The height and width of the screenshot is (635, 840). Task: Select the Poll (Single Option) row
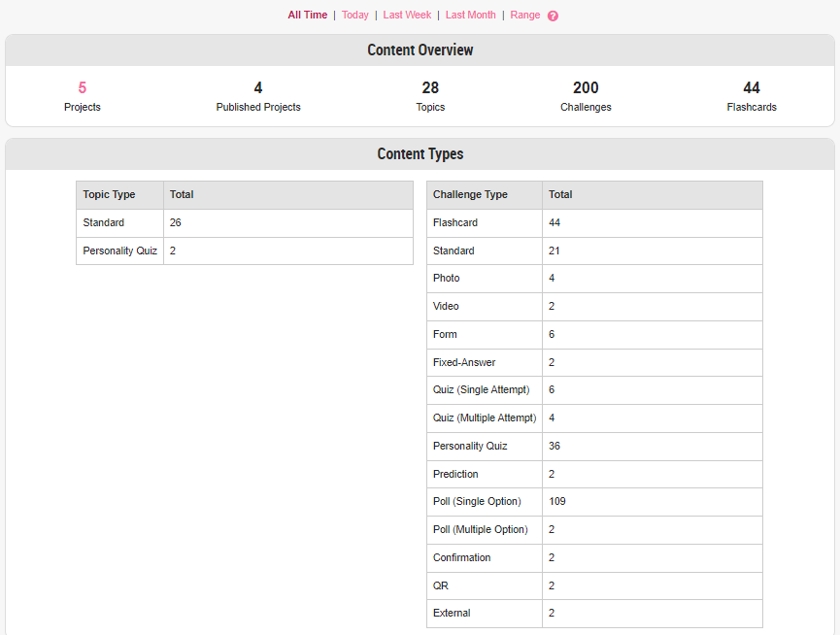coord(594,502)
